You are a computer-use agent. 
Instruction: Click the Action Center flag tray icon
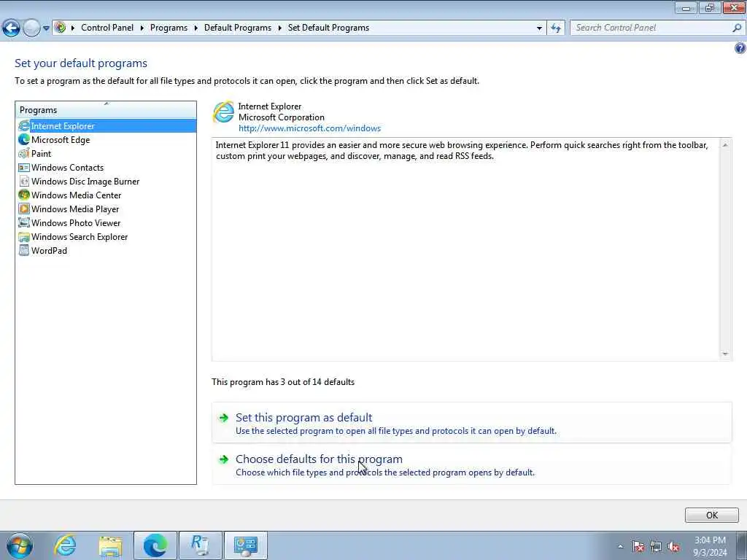coord(638,546)
